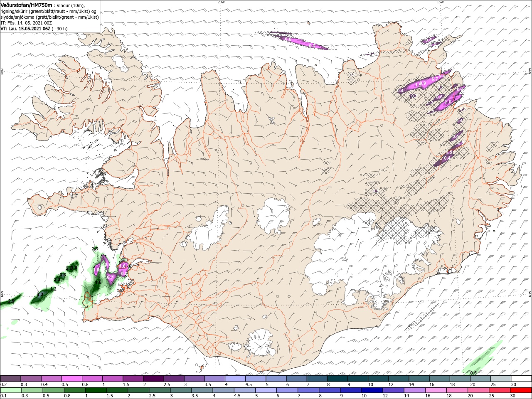This screenshot has height=399, width=532.
Task: Select top-row legend swatch labeled 0.8
Action: click(x=92, y=379)
